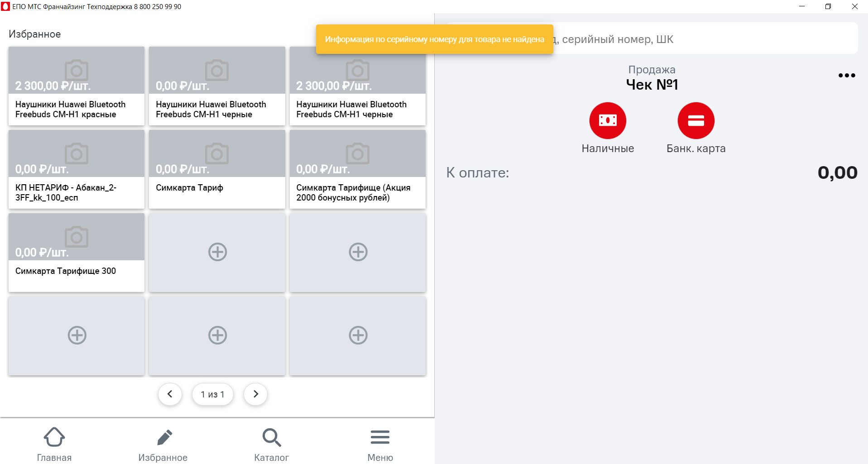Click camera placeholder on КП НЕТАРИФ card
868x464 pixels.
coord(77,153)
